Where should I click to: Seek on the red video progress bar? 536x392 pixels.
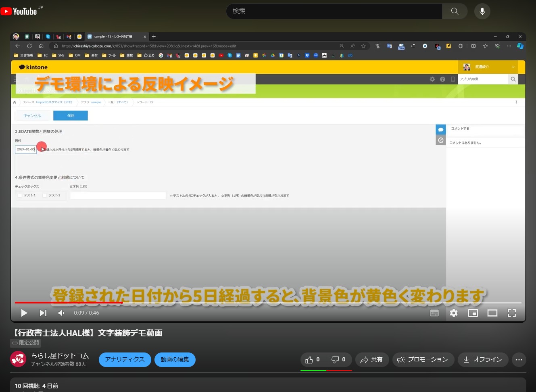268,302
